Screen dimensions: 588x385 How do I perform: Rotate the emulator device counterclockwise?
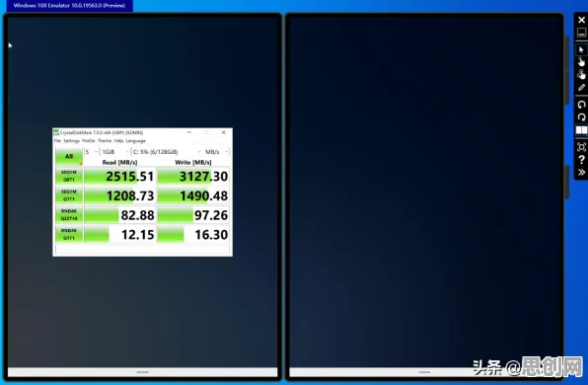(x=581, y=105)
